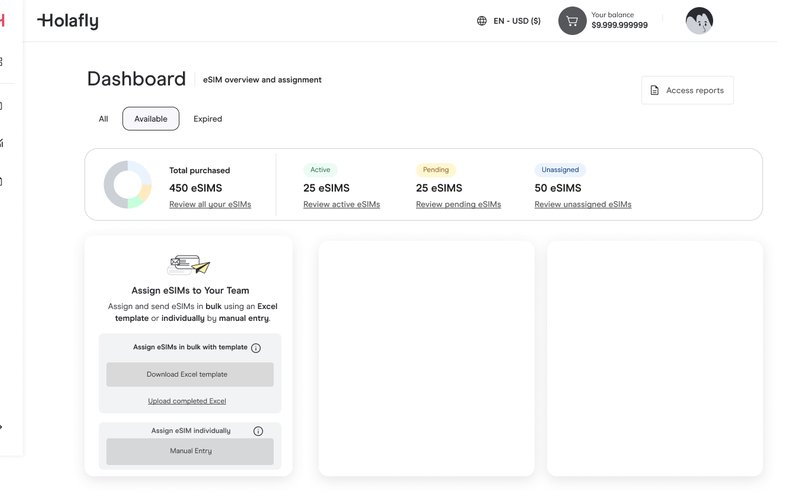
Task: Open the EN - USD ($) selector
Action: point(517,21)
